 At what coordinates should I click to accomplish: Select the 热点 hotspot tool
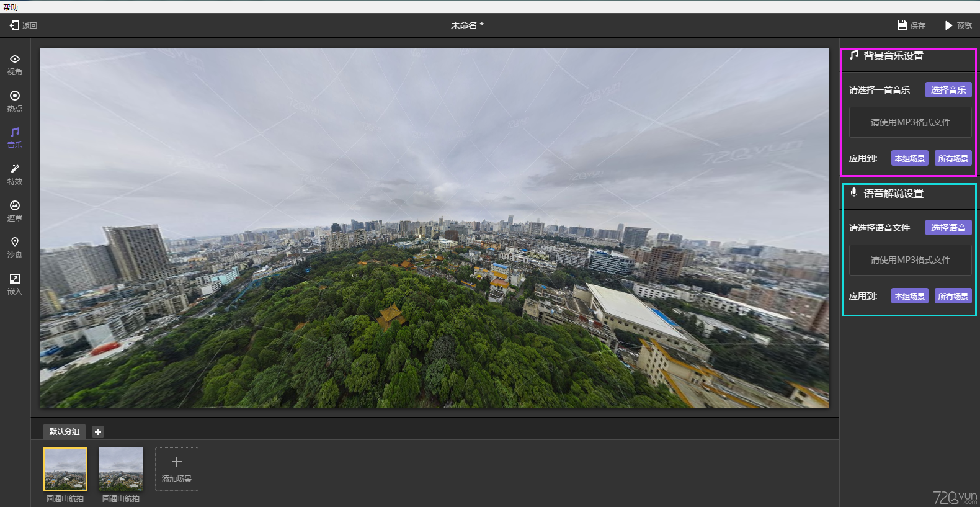point(15,101)
